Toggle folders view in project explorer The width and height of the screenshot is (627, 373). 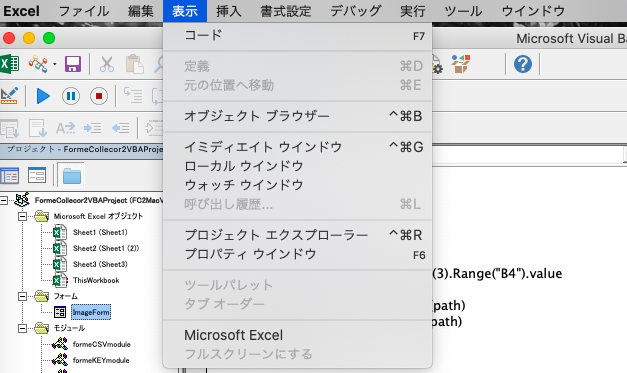tap(72, 176)
